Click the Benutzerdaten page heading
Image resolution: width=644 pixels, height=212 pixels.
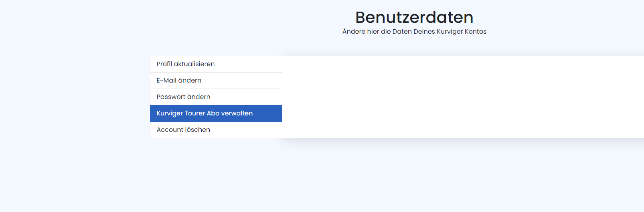414,17
